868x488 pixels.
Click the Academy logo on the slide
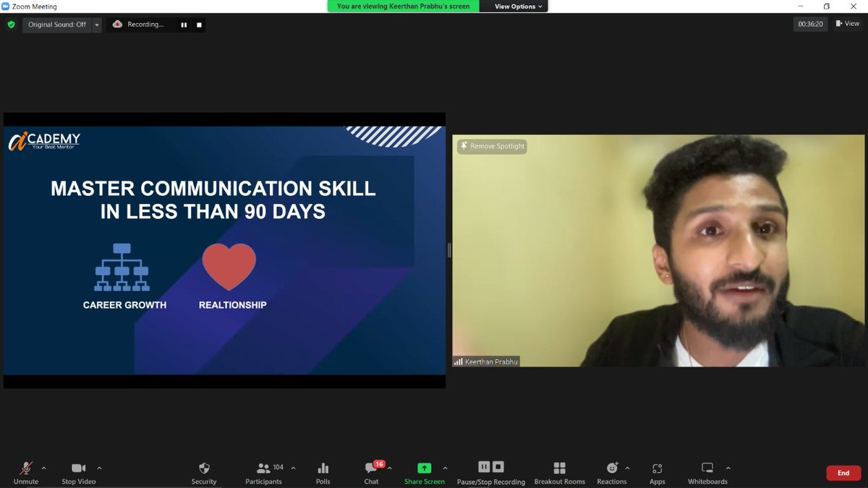45,140
